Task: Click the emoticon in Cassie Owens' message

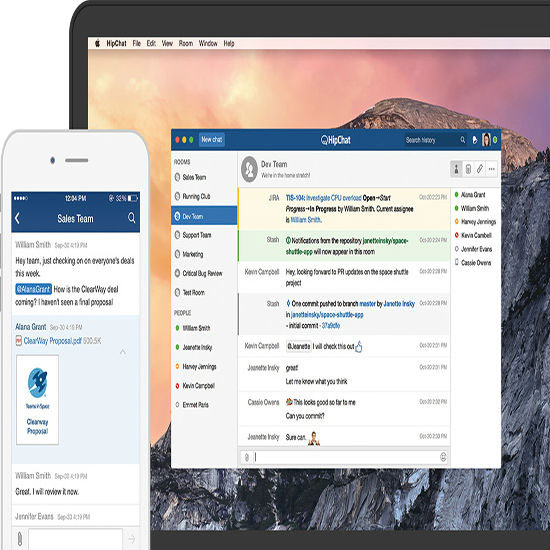Action: [x=289, y=402]
